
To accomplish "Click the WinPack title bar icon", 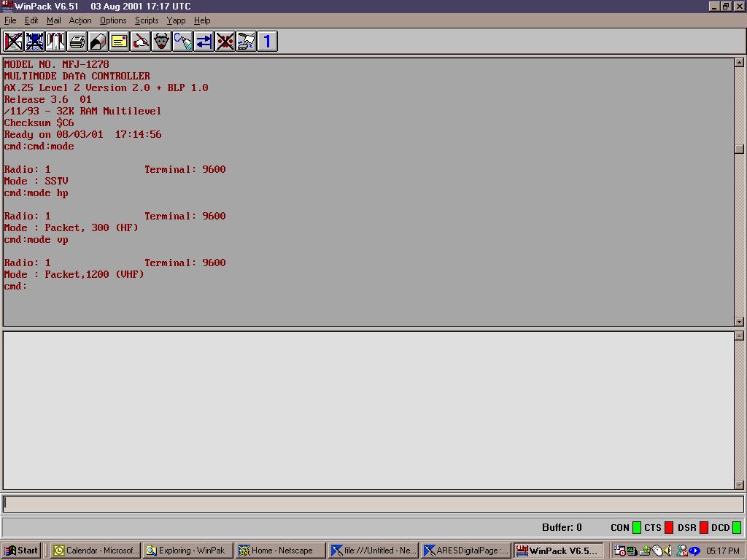I will [7, 6].
